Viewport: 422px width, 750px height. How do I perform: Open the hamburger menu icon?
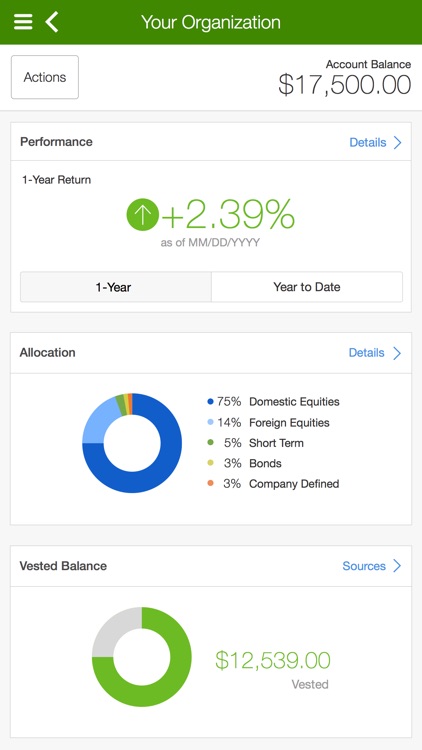coord(23,22)
